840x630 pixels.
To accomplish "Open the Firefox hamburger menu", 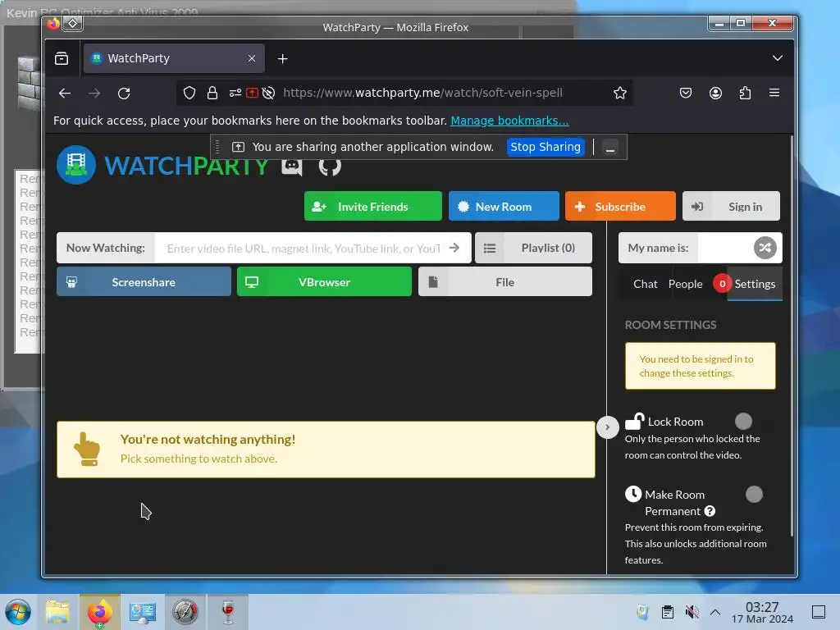I will [774, 93].
